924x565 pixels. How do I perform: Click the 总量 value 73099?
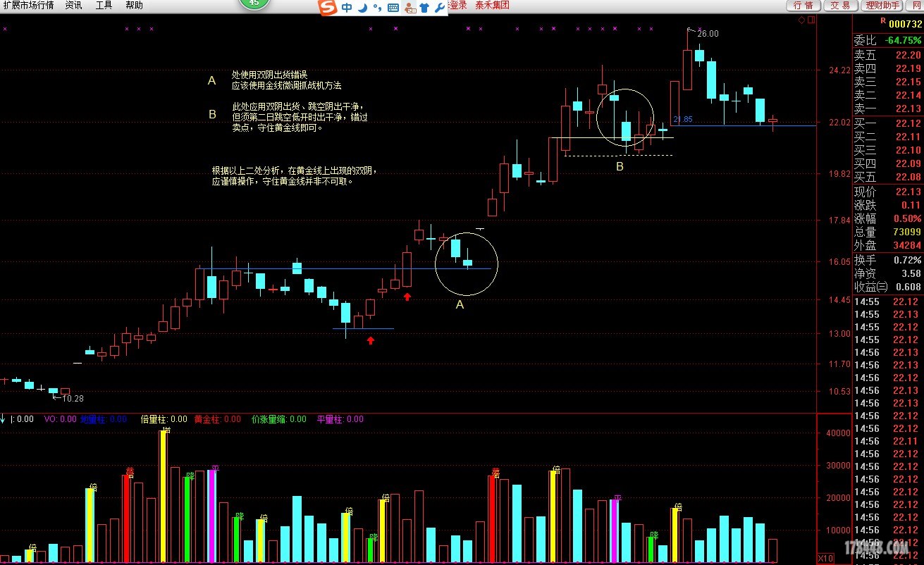tap(906, 232)
